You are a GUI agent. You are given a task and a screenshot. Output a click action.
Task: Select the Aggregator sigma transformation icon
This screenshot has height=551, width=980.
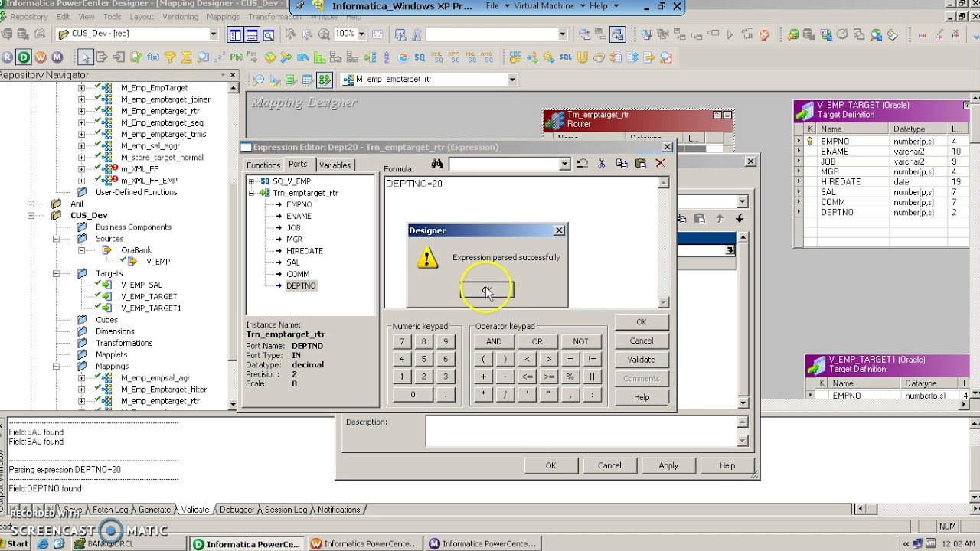186,57
